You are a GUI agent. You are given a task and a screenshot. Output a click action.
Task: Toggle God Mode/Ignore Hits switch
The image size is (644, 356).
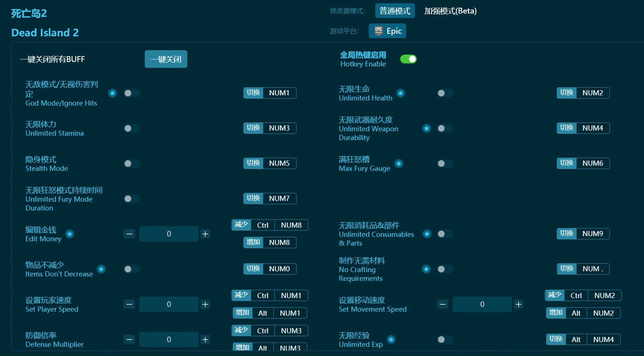[132, 93]
